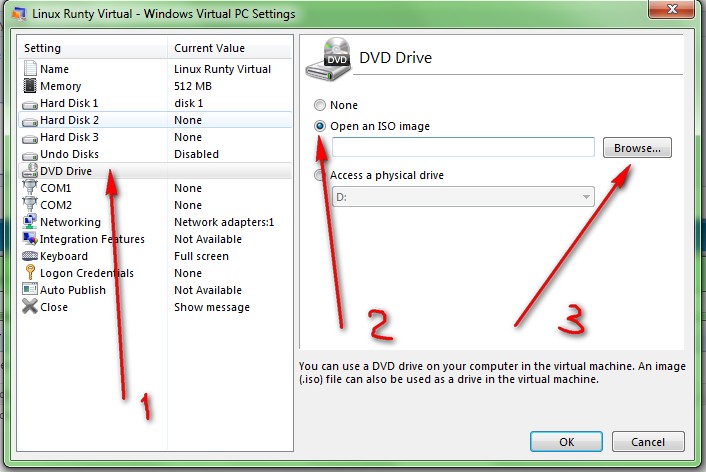
Task: Click the COM2 port icon
Action: pos(30,204)
